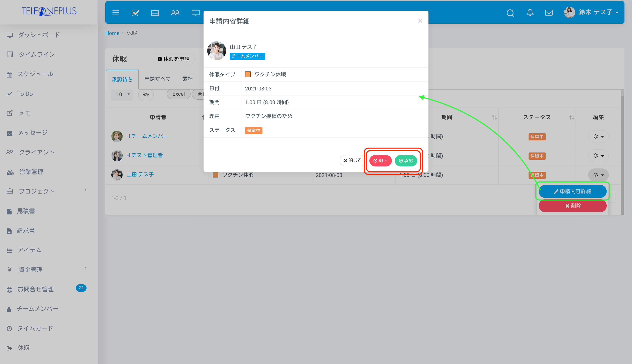The width and height of the screenshot is (632, 364).
Task: Toggle column visibility eye-slash button
Action: 146,95
